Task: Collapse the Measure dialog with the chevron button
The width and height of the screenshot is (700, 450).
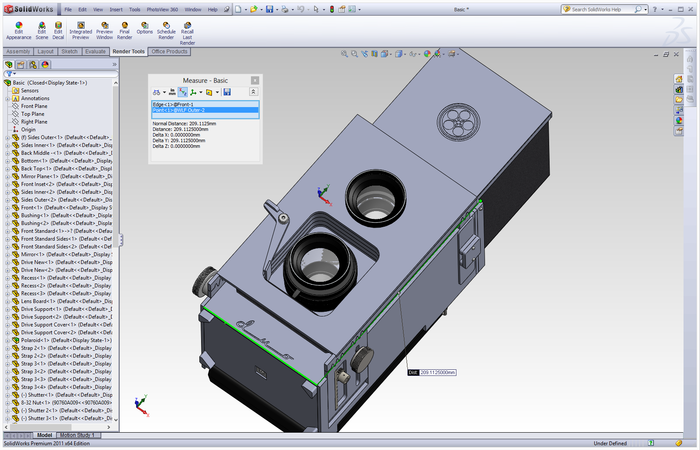Action: [x=253, y=92]
